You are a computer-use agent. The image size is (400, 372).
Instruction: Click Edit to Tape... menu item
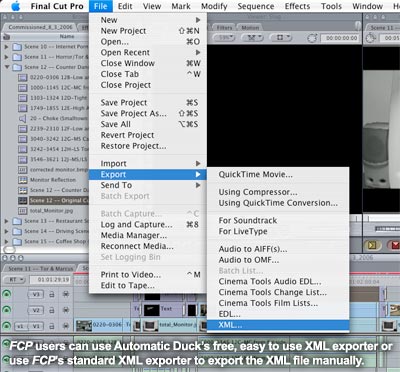[148, 286]
